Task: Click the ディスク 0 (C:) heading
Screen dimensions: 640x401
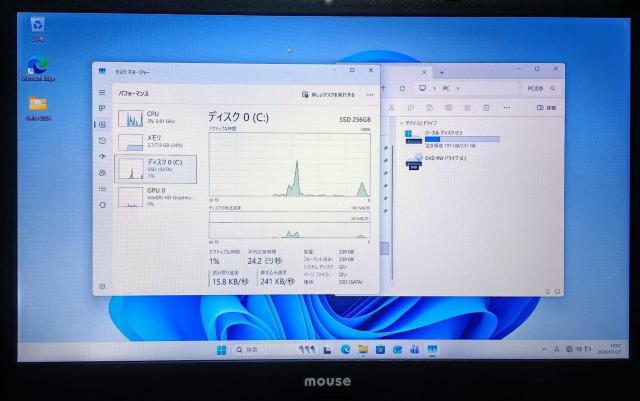Action: coord(238,117)
